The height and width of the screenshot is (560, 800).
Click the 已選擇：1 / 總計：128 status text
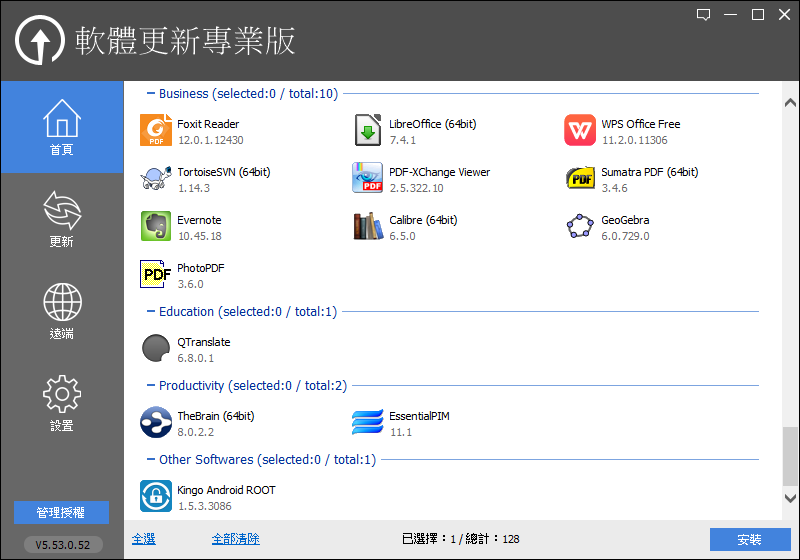[x=461, y=539]
